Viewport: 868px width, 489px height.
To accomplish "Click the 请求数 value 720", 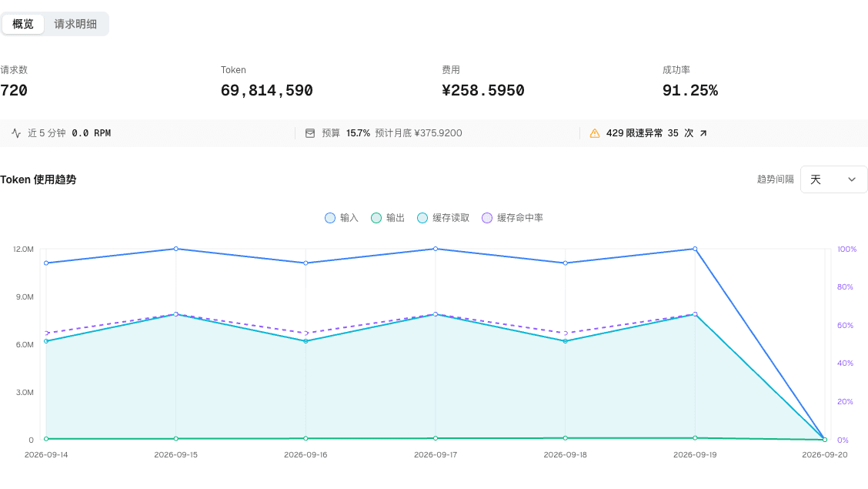I will point(14,90).
